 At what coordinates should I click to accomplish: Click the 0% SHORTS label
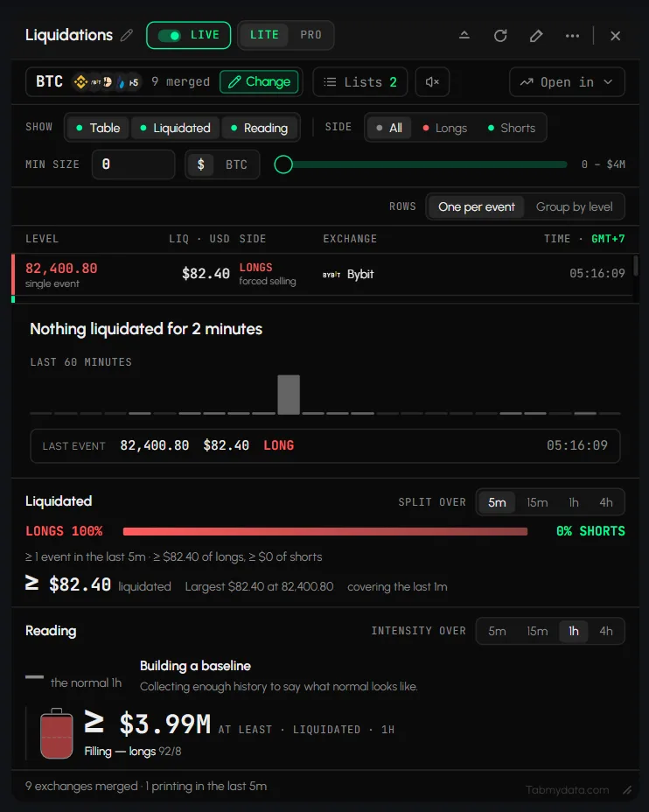[x=590, y=531]
